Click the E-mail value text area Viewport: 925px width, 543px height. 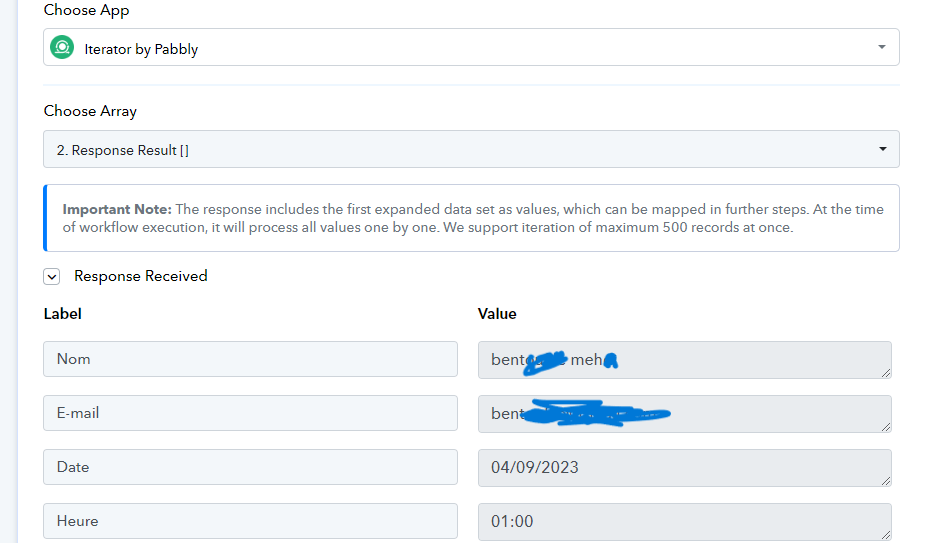(x=684, y=414)
